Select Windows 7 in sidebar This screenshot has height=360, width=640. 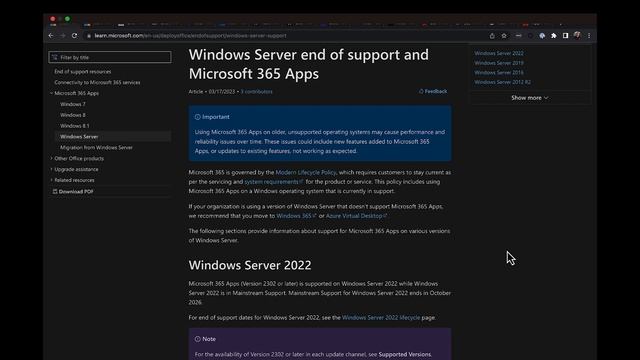pos(73,104)
